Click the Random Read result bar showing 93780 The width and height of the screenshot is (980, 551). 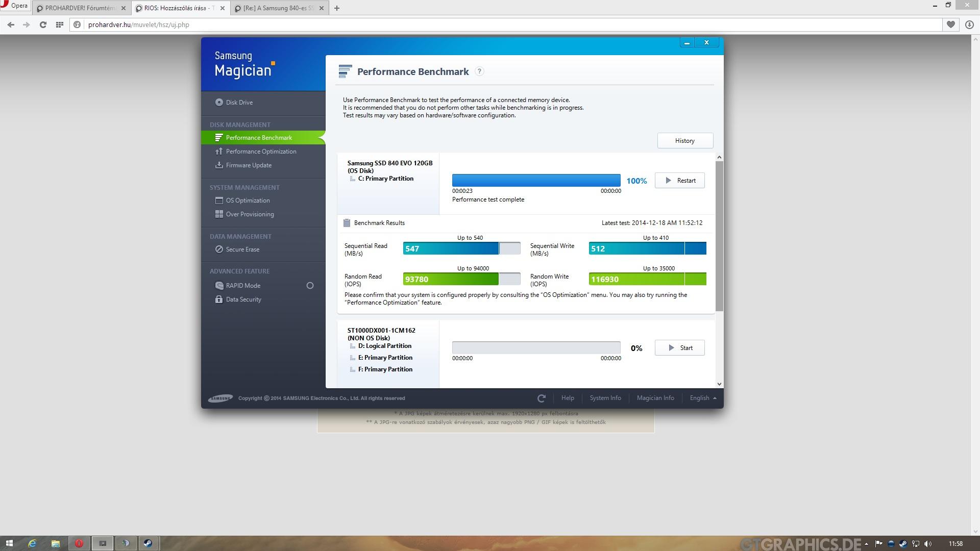coord(461,279)
